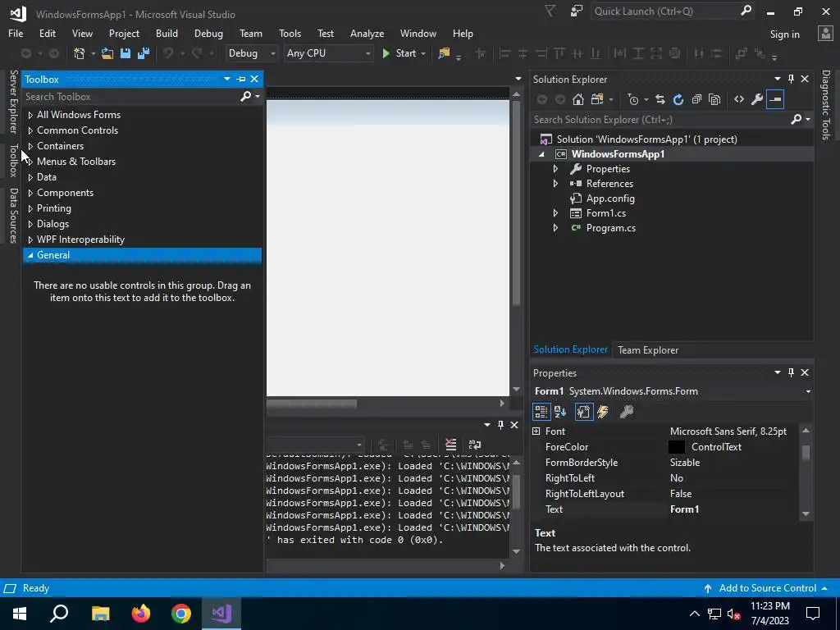This screenshot has height=630, width=840.
Task: Click the Quick Launch search field
Action: coord(666,11)
